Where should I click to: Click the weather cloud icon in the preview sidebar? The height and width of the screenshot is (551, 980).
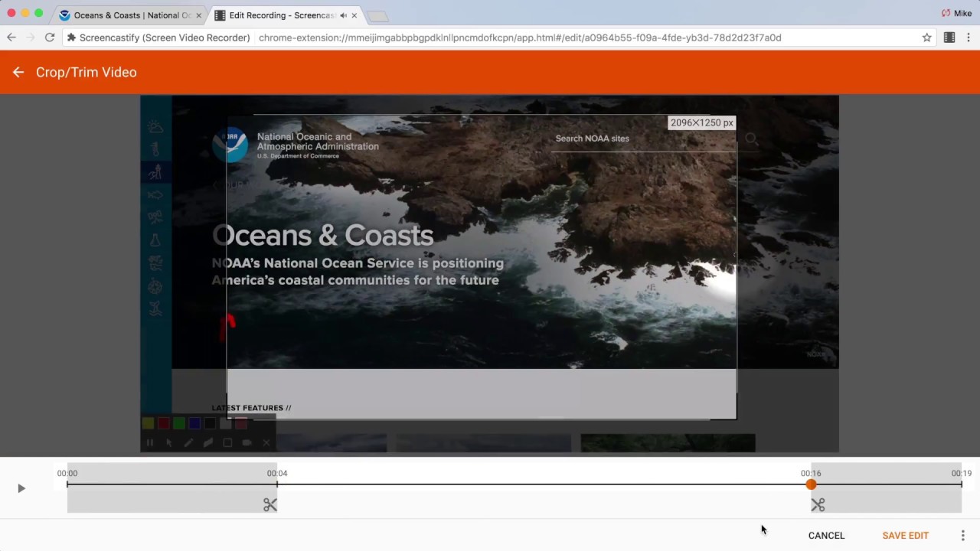pyautogui.click(x=155, y=127)
